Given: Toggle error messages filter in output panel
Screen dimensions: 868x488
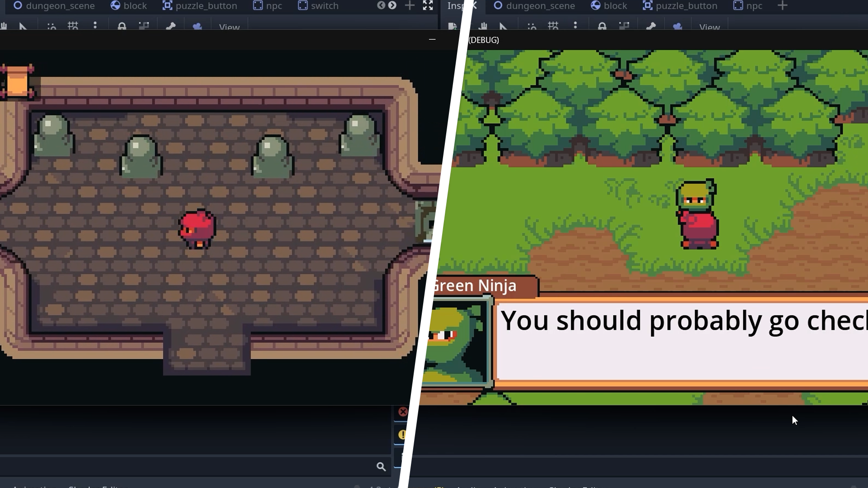Looking at the screenshot, I should [403, 412].
